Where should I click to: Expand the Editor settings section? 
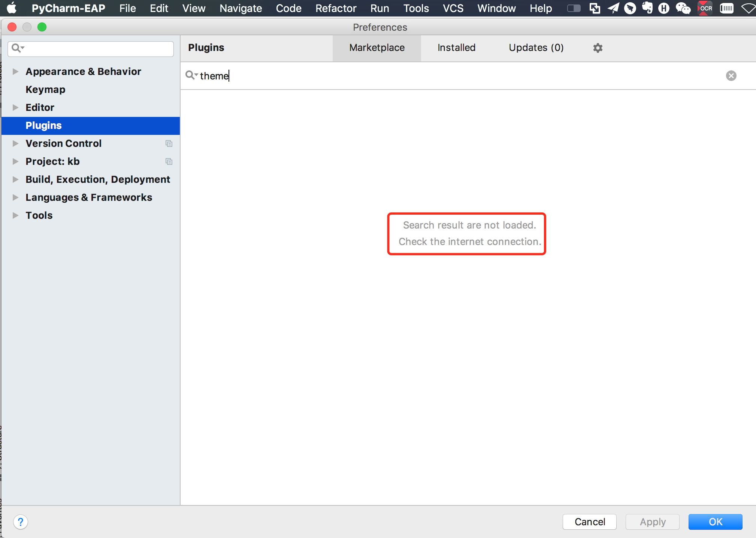click(x=15, y=108)
